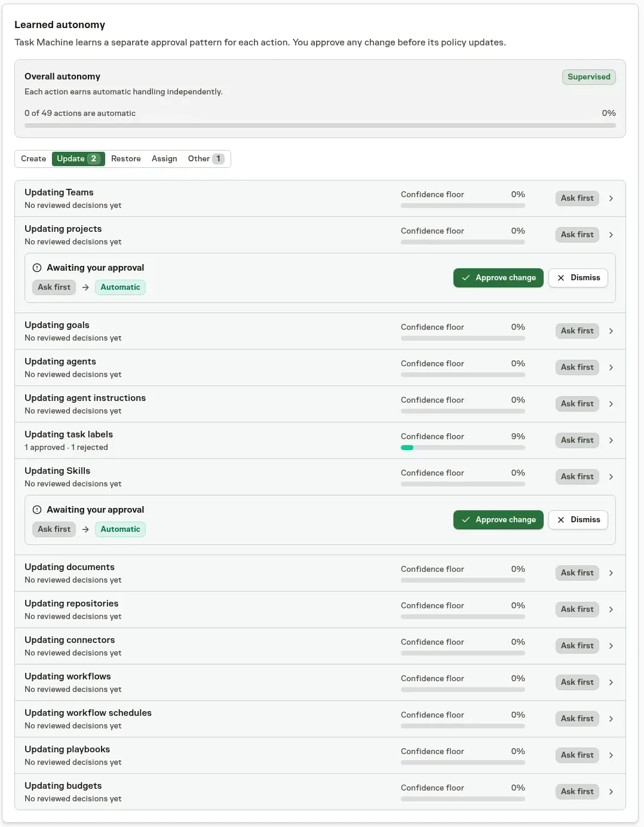This screenshot has width=644, height=827.
Task: Click the Supervised status badge
Action: [588, 77]
